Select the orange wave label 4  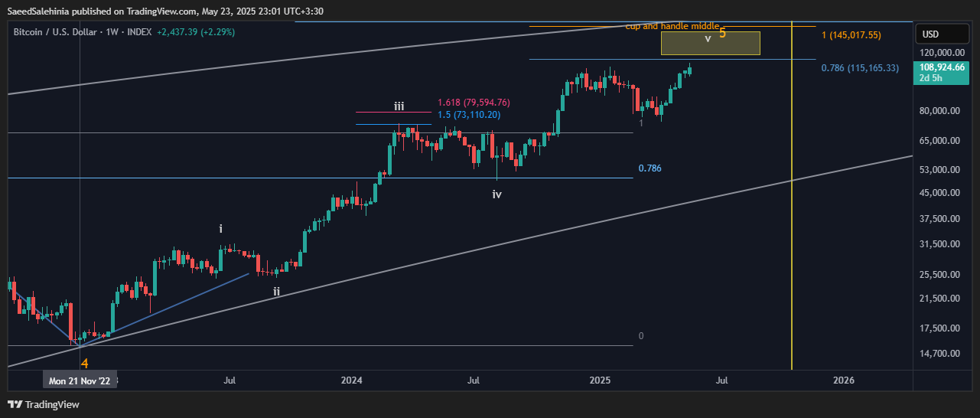(x=84, y=364)
